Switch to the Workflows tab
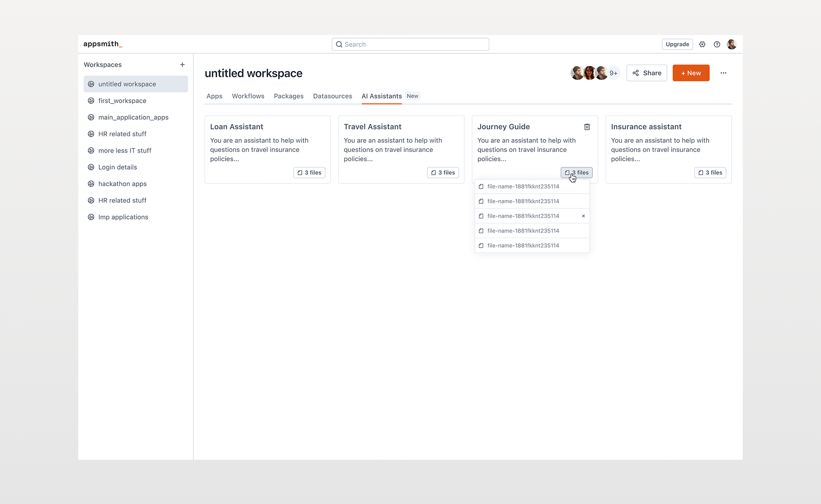The height and width of the screenshot is (504, 821). pyautogui.click(x=248, y=96)
